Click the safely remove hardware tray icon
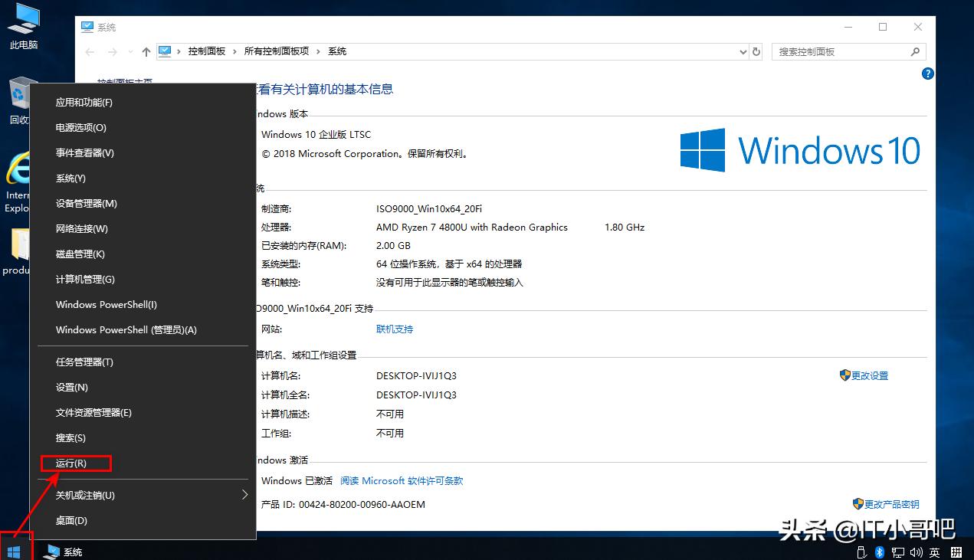 pos(861,552)
